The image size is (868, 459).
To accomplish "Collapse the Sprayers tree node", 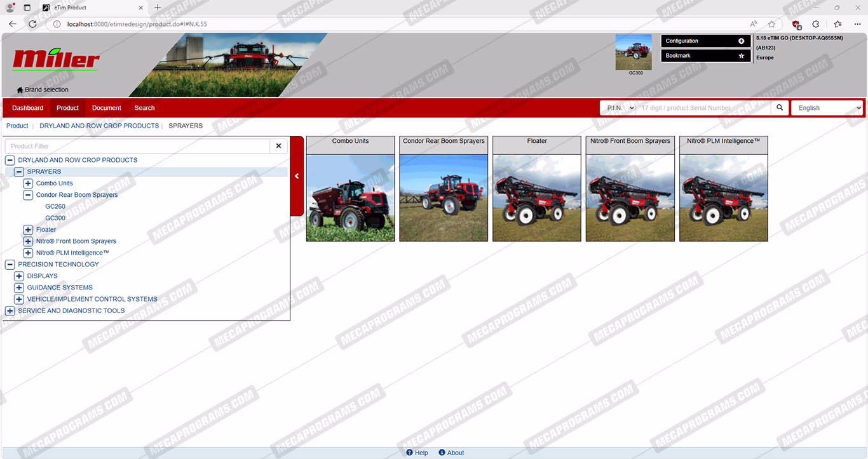I will coord(19,171).
